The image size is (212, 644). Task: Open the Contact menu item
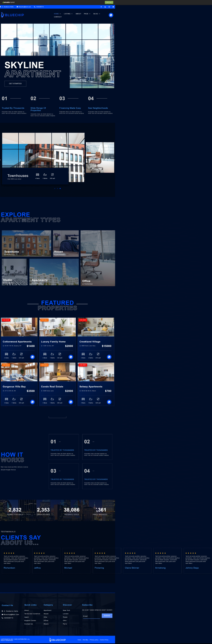(x=58, y=17)
